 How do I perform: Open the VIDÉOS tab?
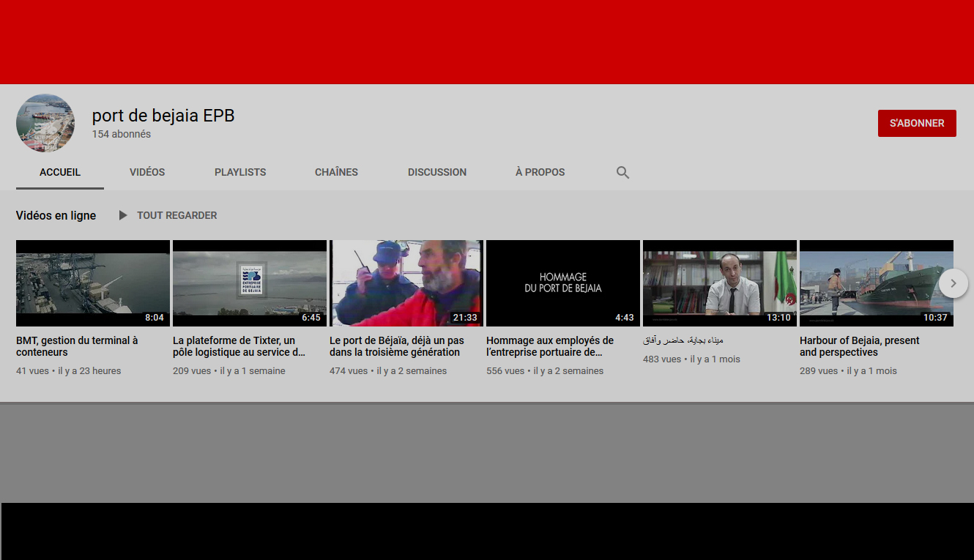tap(147, 172)
